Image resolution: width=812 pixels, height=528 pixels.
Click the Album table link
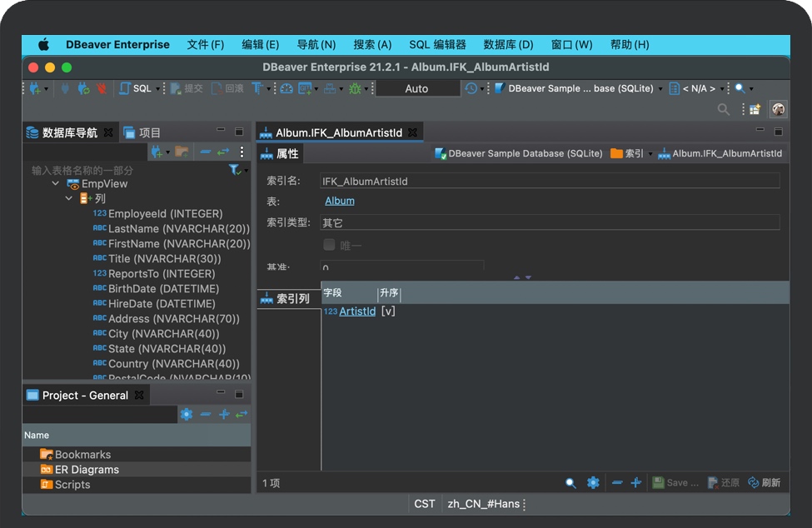tap(339, 201)
